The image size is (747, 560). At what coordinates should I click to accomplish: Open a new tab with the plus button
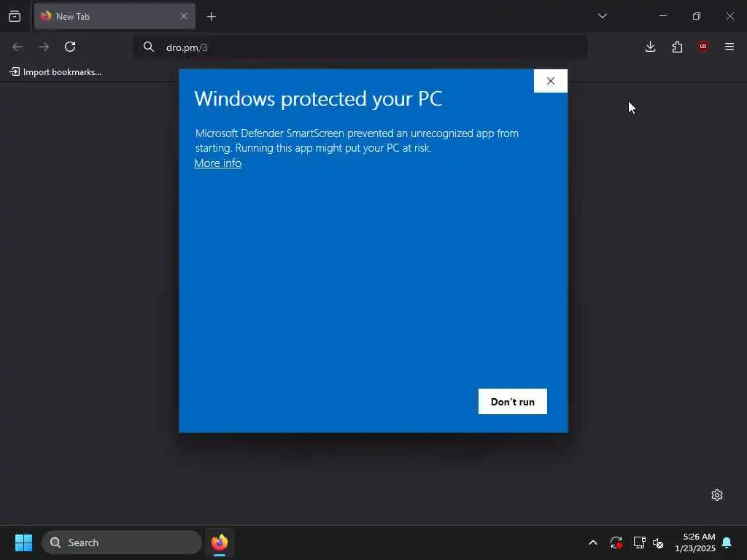[211, 17]
